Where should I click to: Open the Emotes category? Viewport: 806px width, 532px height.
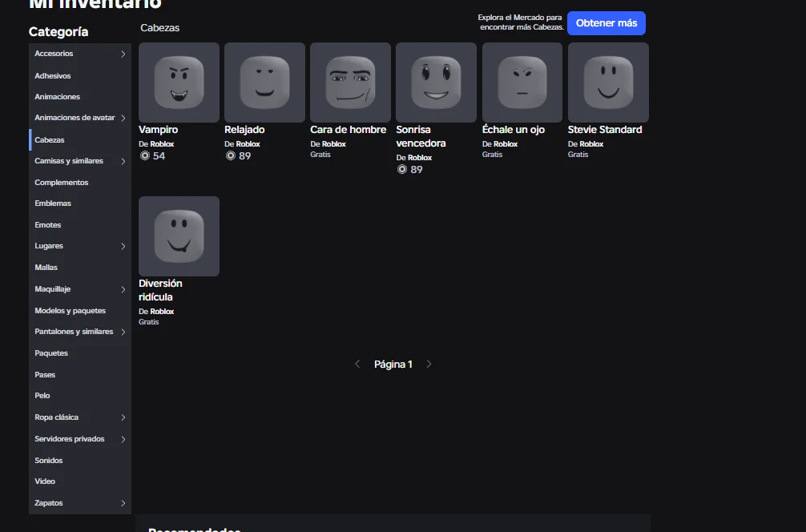coord(48,225)
